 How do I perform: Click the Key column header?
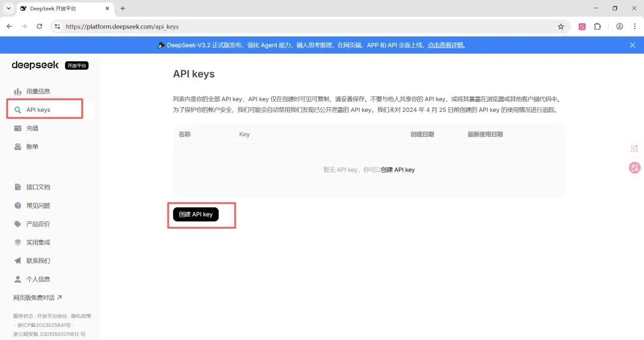(244, 134)
